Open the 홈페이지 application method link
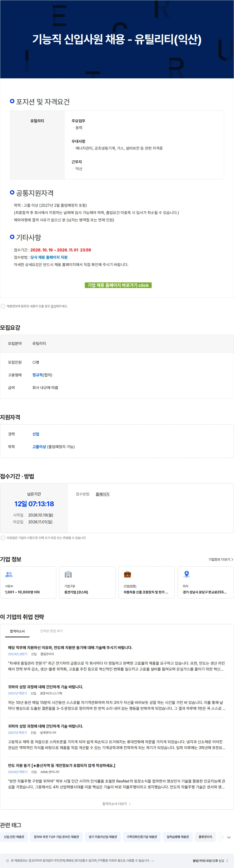 click(102, 494)
